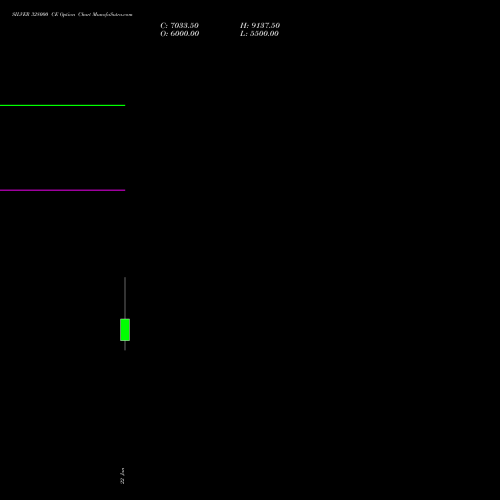The height and width of the screenshot is (500, 500).
Task: Click the 22 Jan date axis label
Action: [x=122, y=476]
